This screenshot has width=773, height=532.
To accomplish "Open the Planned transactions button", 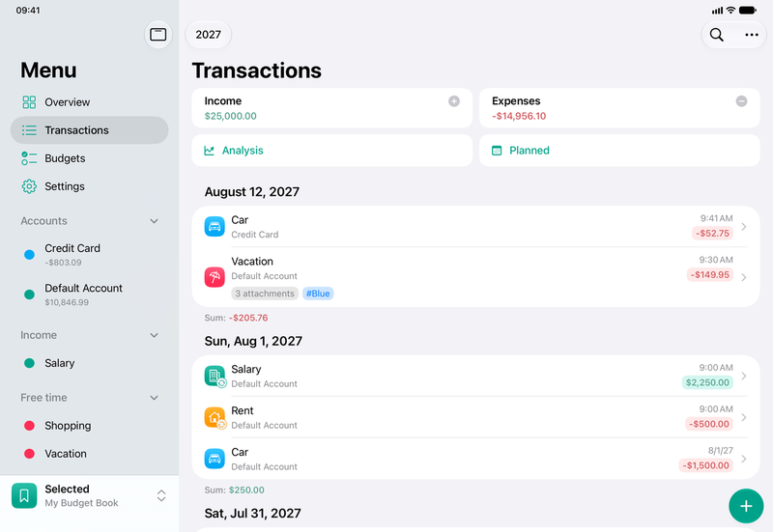I will [619, 151].
